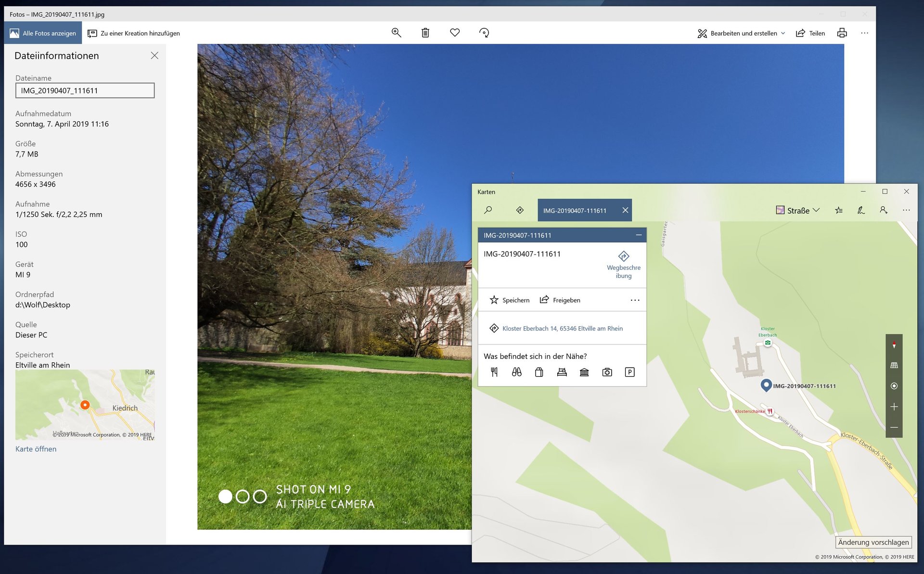Close the Dateiinformationen panel

coord(154,55)
